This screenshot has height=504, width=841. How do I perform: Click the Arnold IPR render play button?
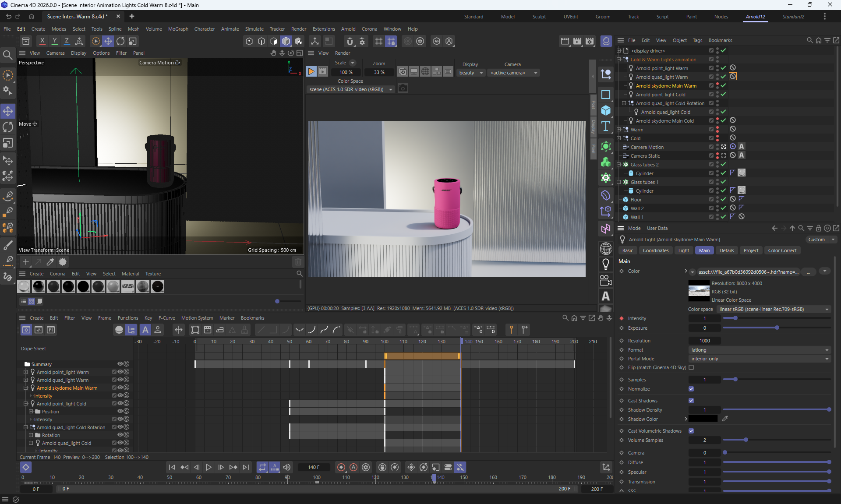click(x=311, y=71)
